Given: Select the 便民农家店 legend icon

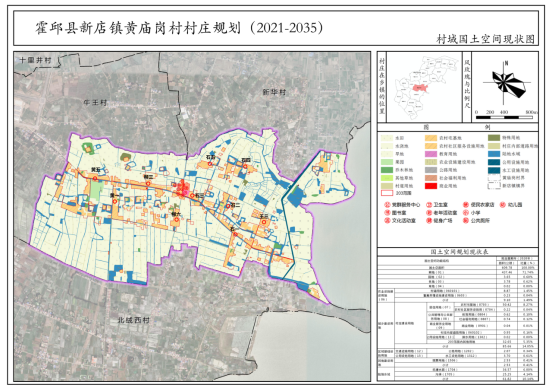Looking at the screenshot, I should 466,204.
